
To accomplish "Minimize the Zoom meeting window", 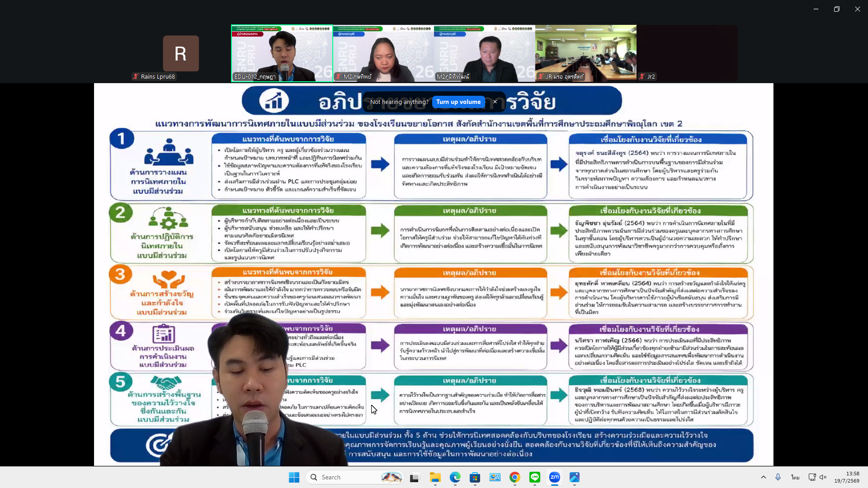I will coord(816,9).
